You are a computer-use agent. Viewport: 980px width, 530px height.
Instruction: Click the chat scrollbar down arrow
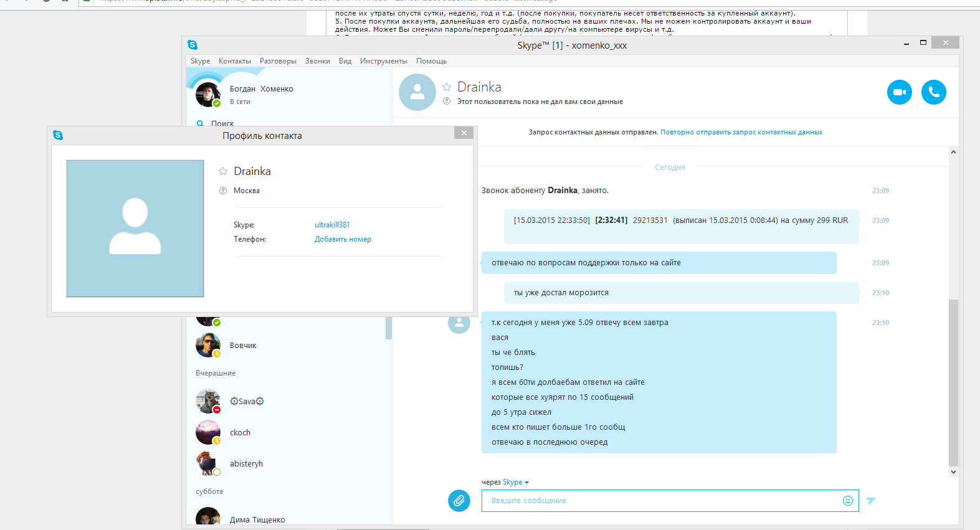tap(953, 472)
